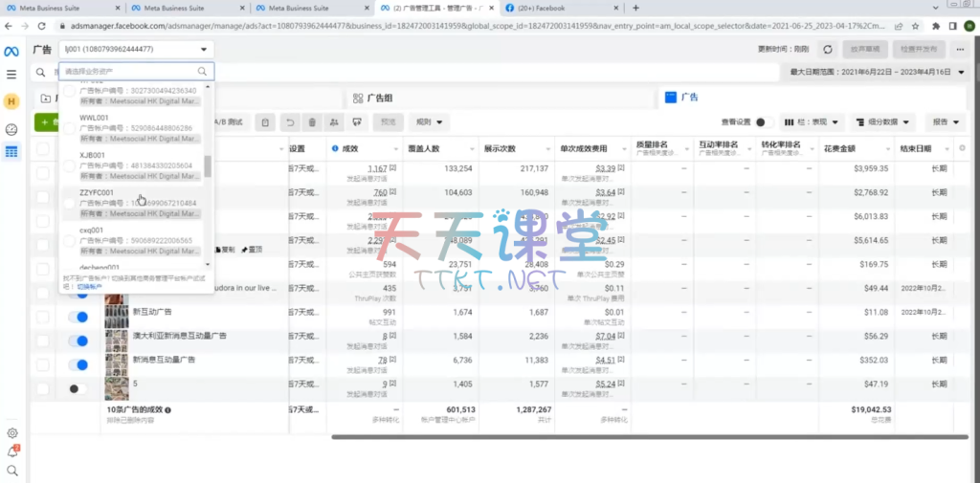Expand the 栏：表现 columns dropdown
This screenshot has width=980, height=483.
(812, 122)
